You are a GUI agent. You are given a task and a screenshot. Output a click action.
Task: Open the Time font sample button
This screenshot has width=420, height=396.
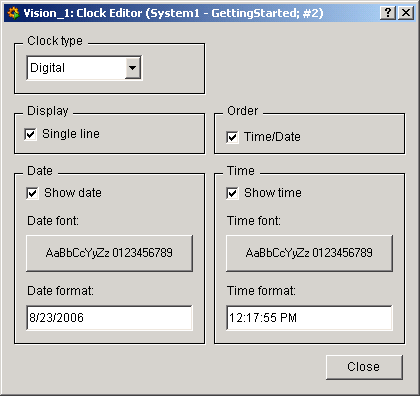click(x=309, y=253)
